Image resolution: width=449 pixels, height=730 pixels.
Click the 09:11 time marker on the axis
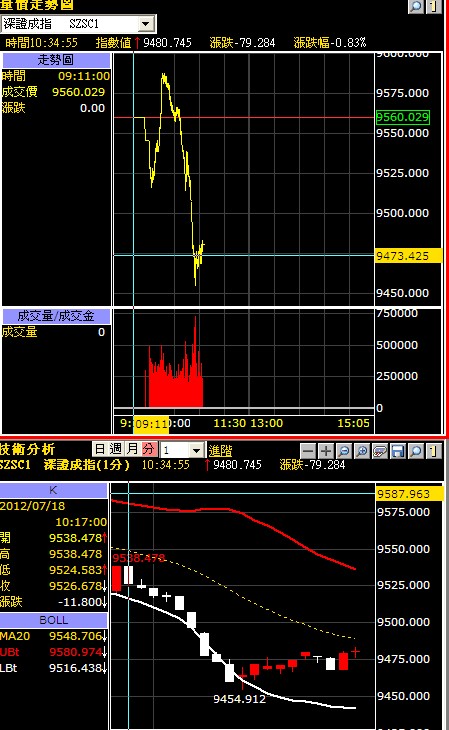(x=151, y=424)
